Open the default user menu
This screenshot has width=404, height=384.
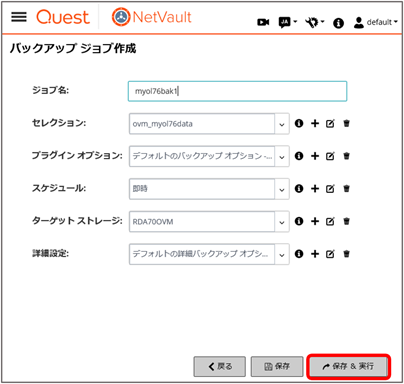376,22
